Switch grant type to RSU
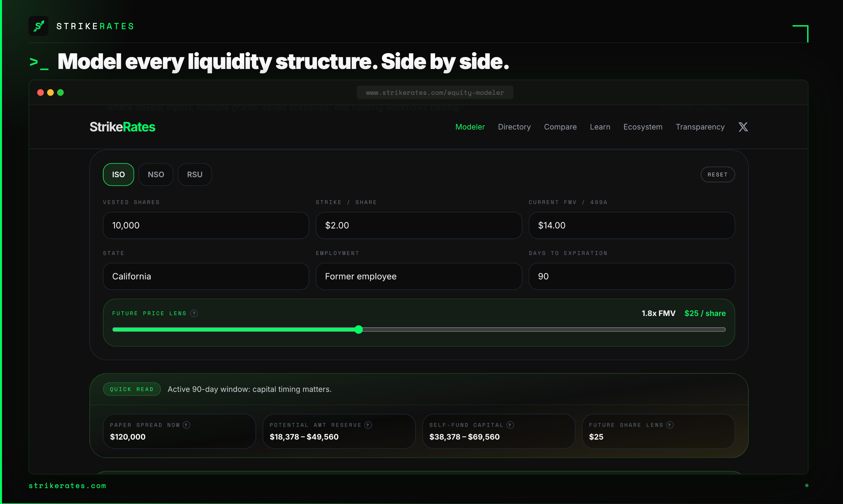Image resolution: width=843 pixels, height=504 pixels. tap(194, 174)
